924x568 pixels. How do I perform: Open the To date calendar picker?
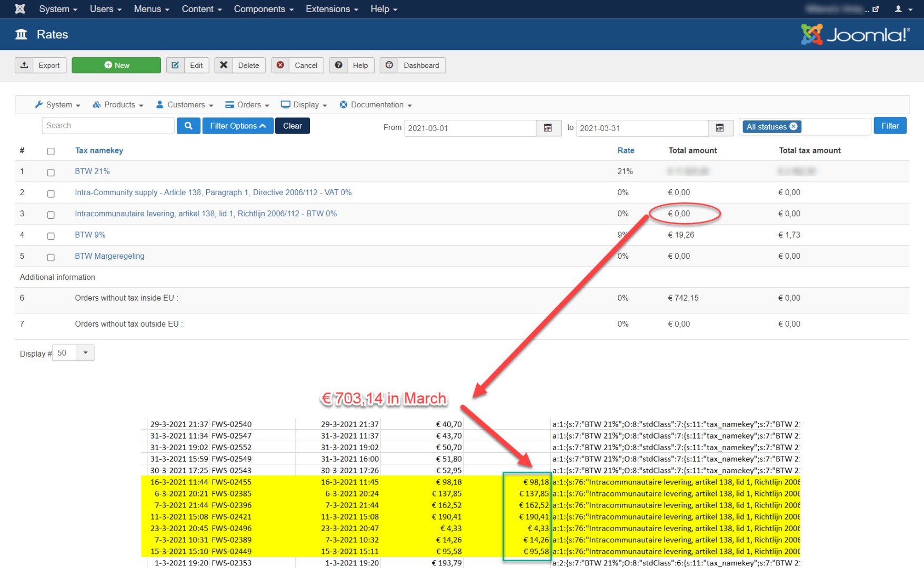pos(720,128)
